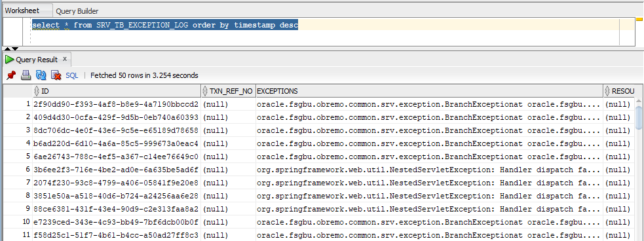Refresh the query results
The height and width of the screenshot is (241, 644).
[x=41, y=75]
